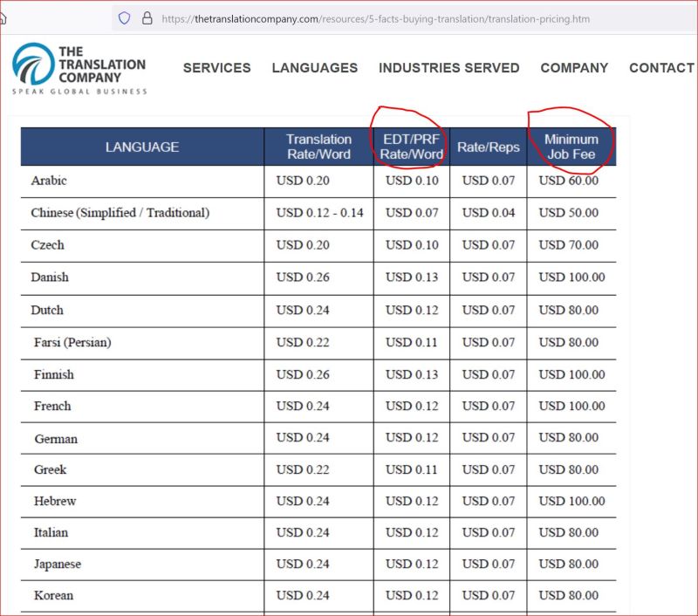Click The Translation Company logo

click(x=79, y=68)
